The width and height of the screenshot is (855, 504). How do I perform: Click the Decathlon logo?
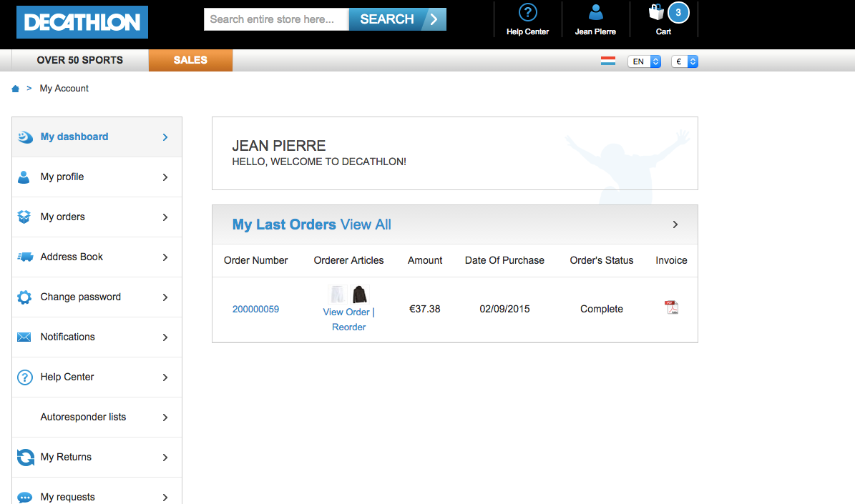coord(82,22)
